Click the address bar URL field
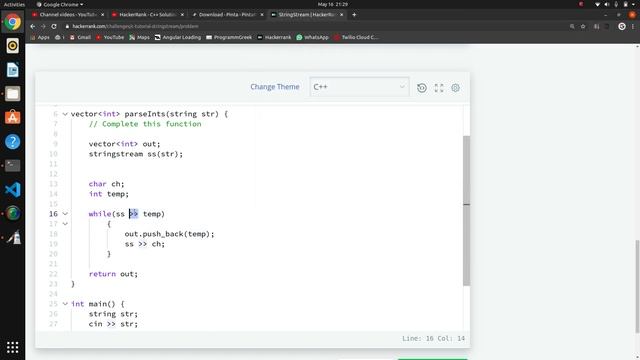Viewport: 640px width, 360px height. [314, 26]
